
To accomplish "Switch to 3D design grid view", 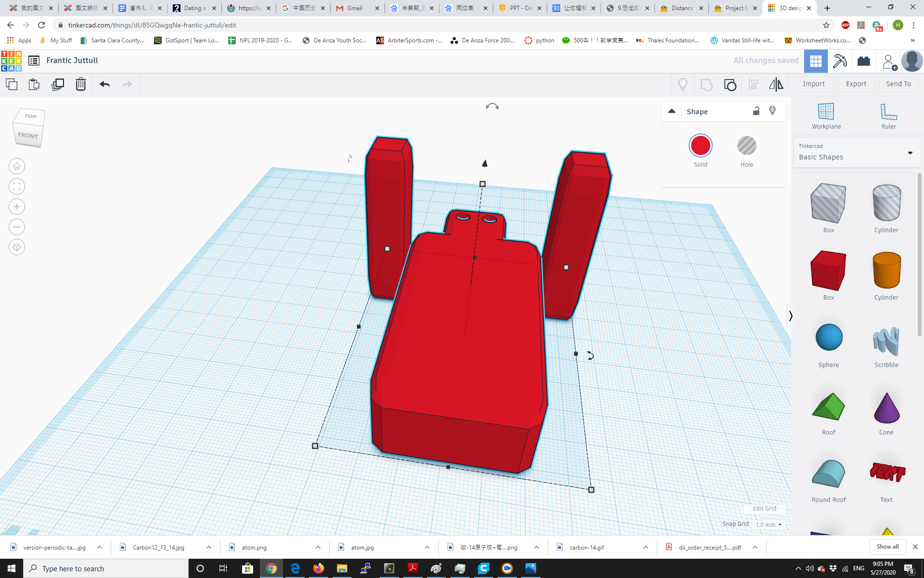I will click(816, 61).
